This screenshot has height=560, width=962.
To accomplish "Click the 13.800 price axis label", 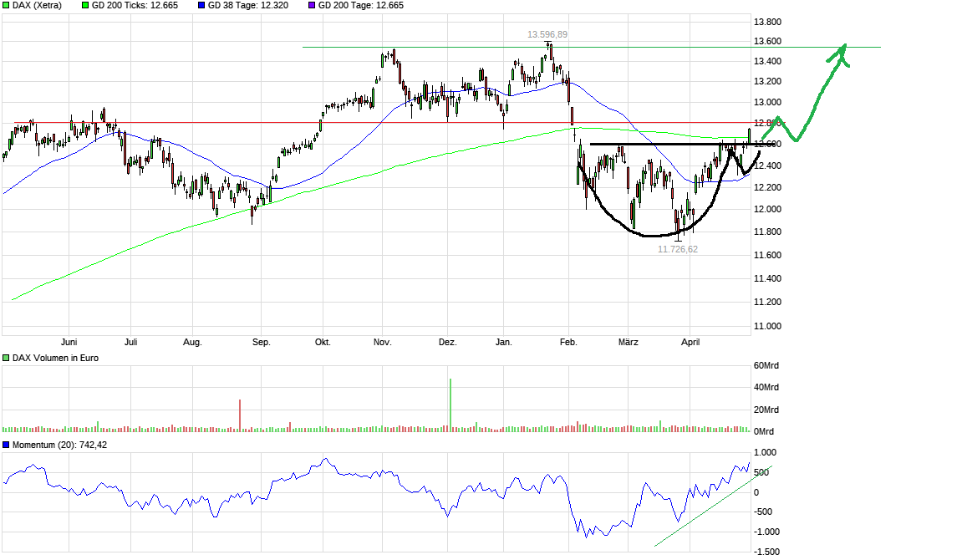I will [x=767, y=22].
